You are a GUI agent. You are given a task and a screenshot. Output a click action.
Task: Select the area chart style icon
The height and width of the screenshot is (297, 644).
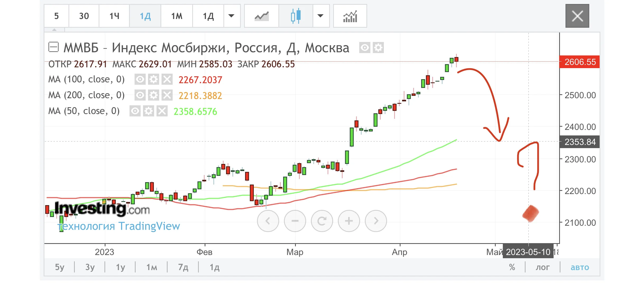[261, 16]
